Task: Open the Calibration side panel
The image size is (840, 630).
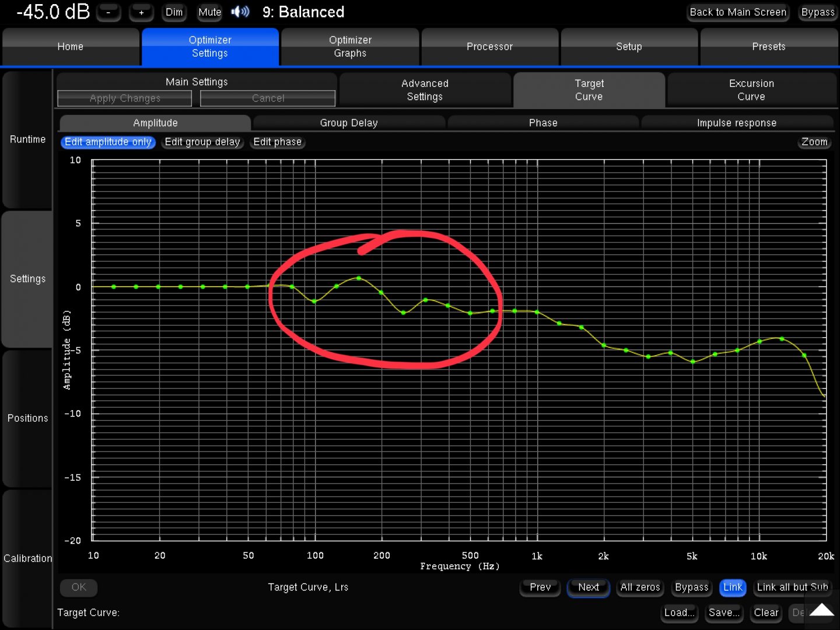Action: [27, 558]
